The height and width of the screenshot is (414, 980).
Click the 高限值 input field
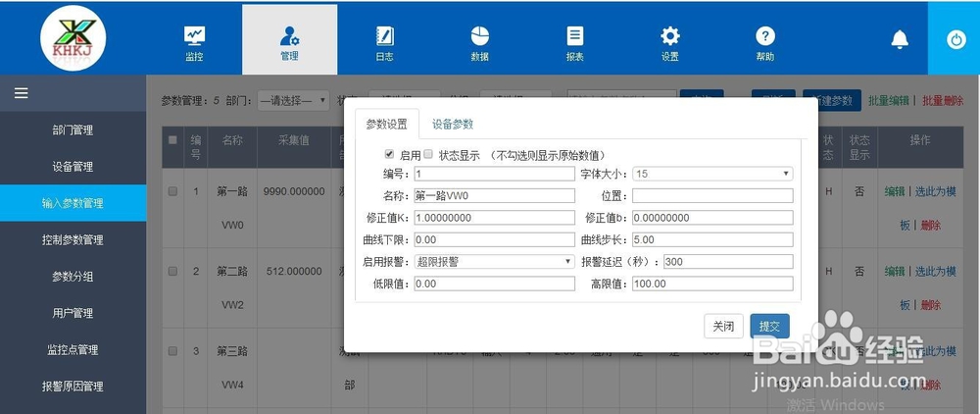point(712,284)
